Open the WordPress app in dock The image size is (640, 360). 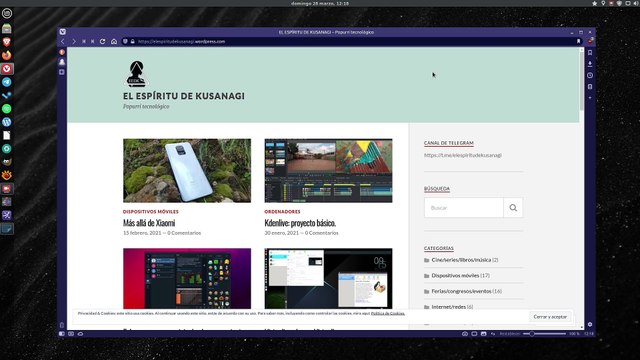coord(7,122)
